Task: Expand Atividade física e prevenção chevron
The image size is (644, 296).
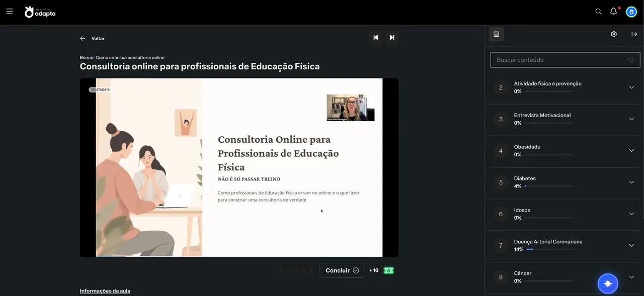Action: click(x=631, y=87)
